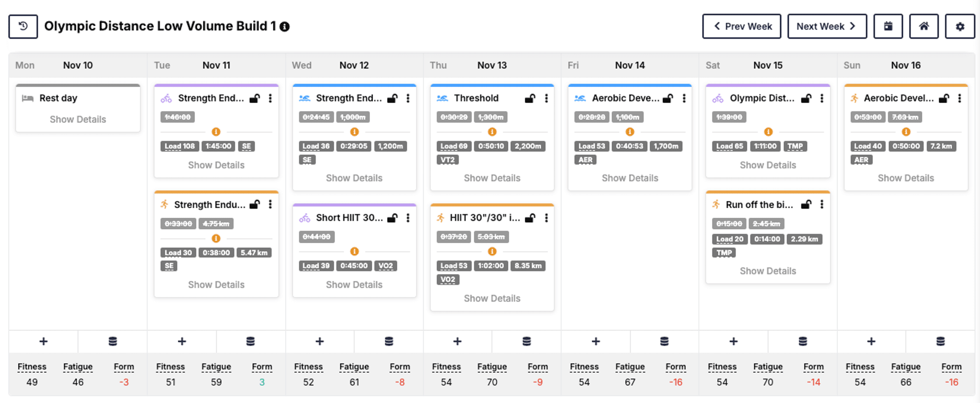Image resolution: width=980 pixels, height=403 pixels.
Task: Show Details for Olympic Distance bike workout
Action: point(767,165)
